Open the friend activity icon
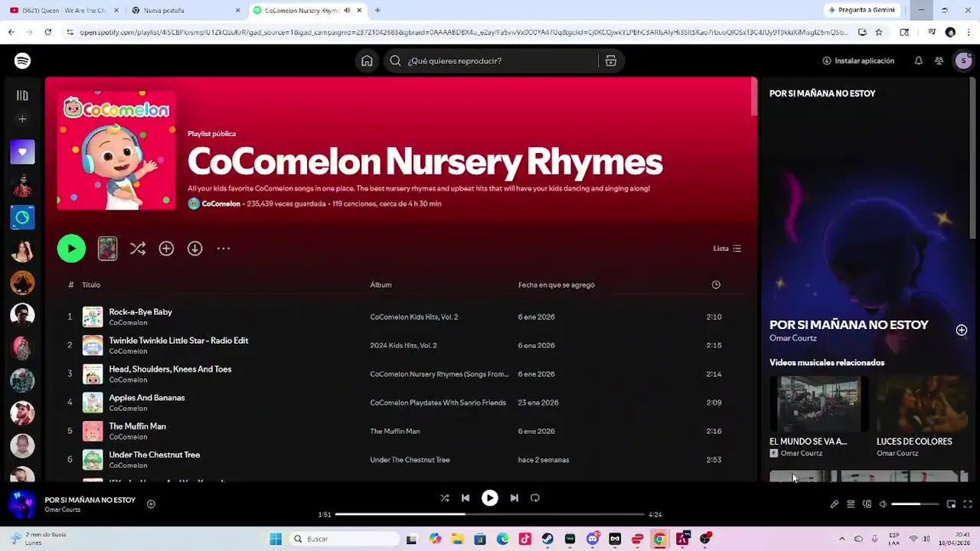980x551 pixels. [x=939, y=60]
